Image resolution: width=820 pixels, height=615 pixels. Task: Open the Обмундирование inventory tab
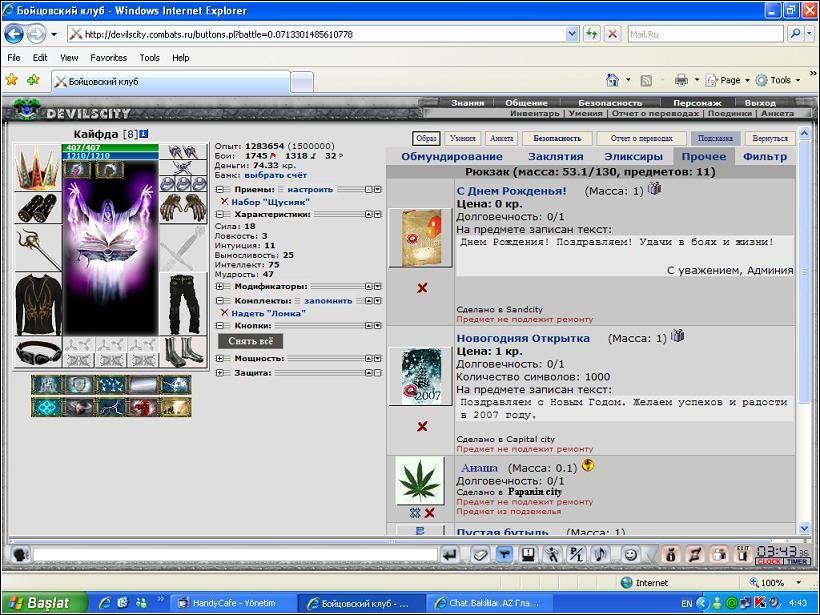click(452, 156)
